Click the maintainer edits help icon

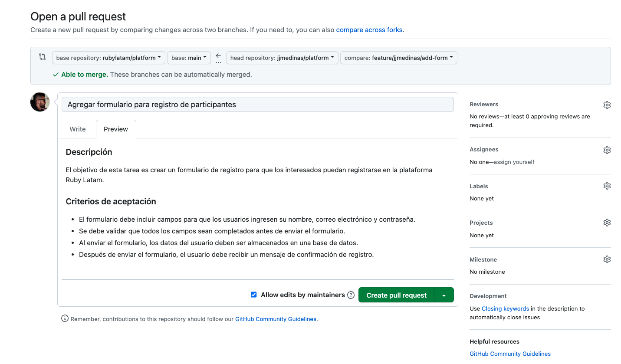point(351,295)
